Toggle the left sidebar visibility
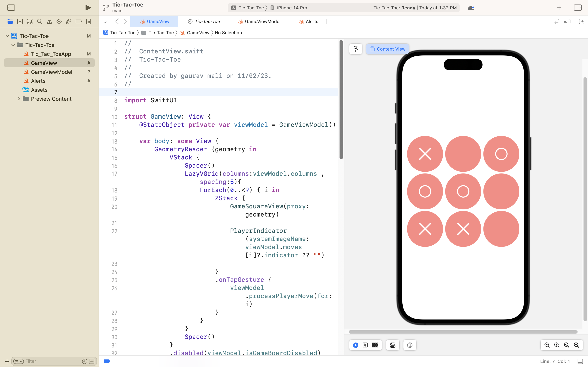The height and width of the screenshot is (367, 588). 11,8
